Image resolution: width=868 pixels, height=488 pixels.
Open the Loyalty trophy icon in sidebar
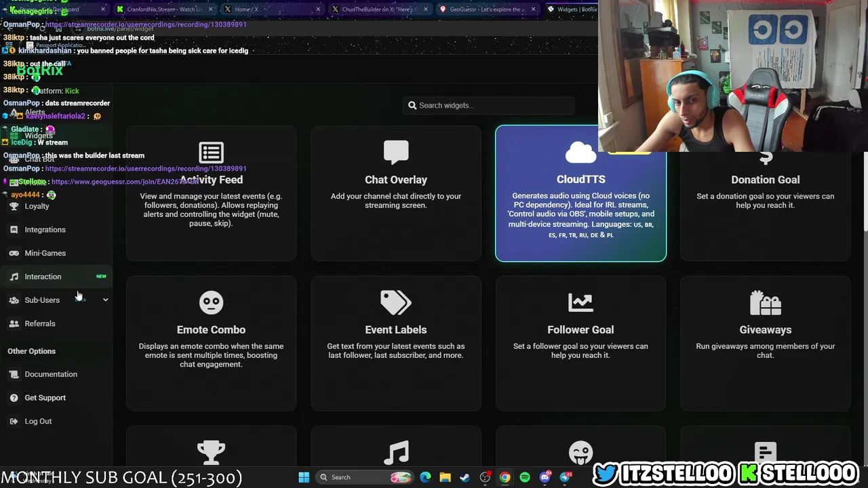pyautogui.click(x=14, y=206)
